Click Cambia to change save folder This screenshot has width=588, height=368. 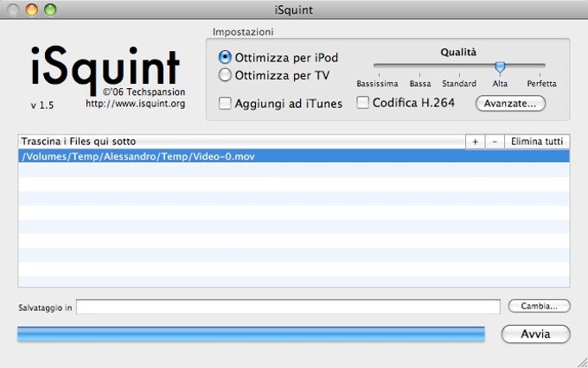pos(539,306)
